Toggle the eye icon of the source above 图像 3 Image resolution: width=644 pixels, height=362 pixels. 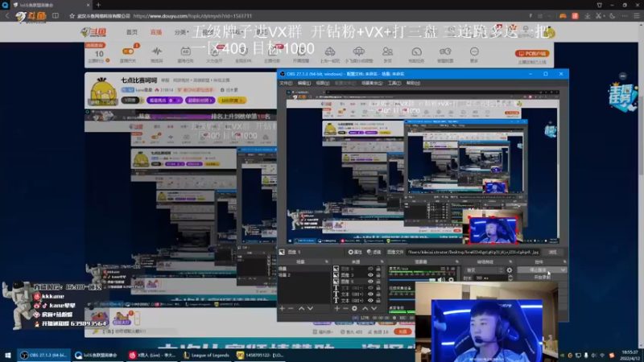pyautogui.click(x=370, y=269)
